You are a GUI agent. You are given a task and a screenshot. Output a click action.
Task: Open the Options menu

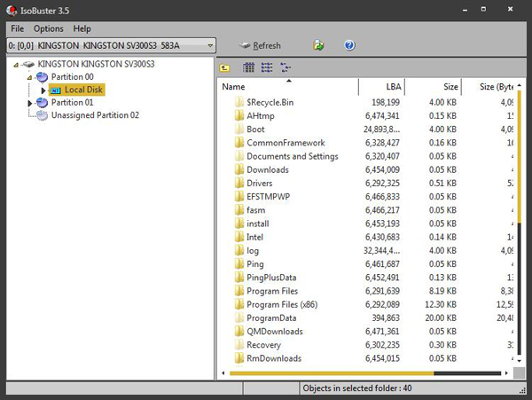[49, 29]
